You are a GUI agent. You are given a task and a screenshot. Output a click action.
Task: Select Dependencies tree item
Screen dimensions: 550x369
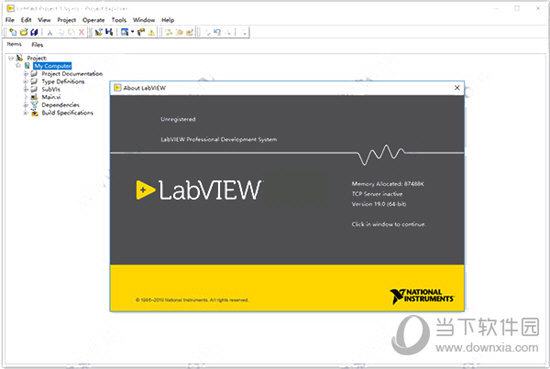coord(60,105)
